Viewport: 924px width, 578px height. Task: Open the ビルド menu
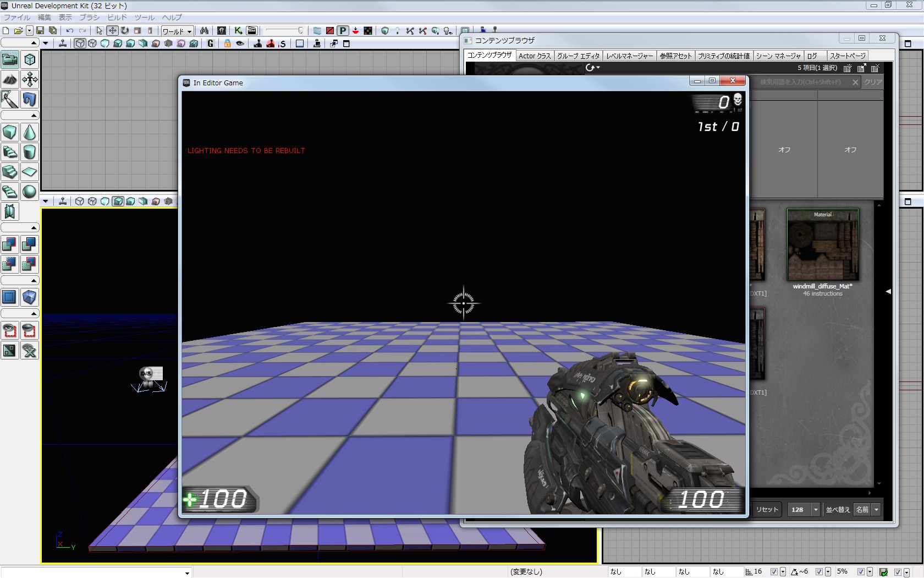point(117,18)
